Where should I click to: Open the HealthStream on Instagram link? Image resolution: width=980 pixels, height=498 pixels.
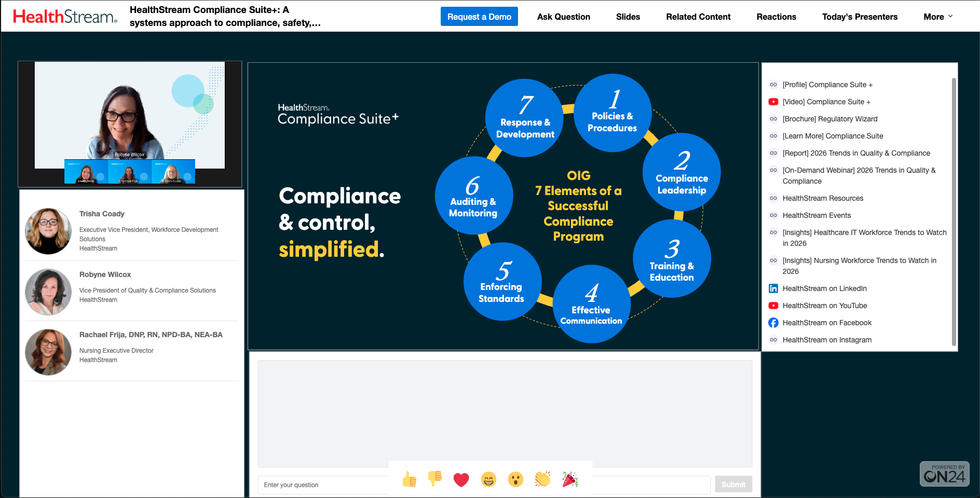[827, 340]
